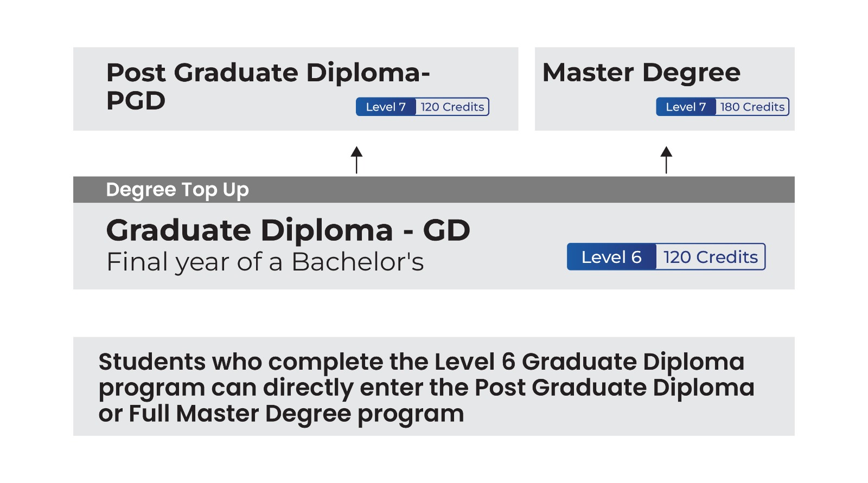Select Level 7 badge in Post Graduate Diploma box
868x483 pixels.
pos(386,107)
